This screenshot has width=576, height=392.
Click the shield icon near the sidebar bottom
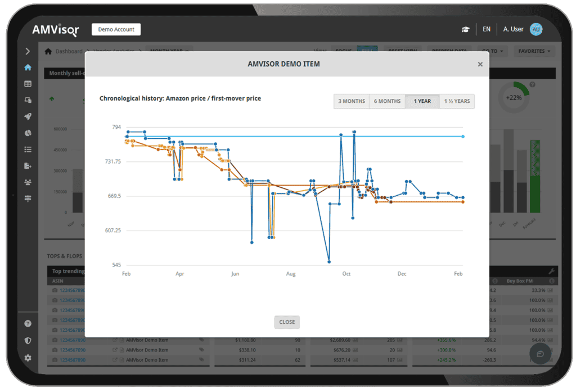coord(28,340)
